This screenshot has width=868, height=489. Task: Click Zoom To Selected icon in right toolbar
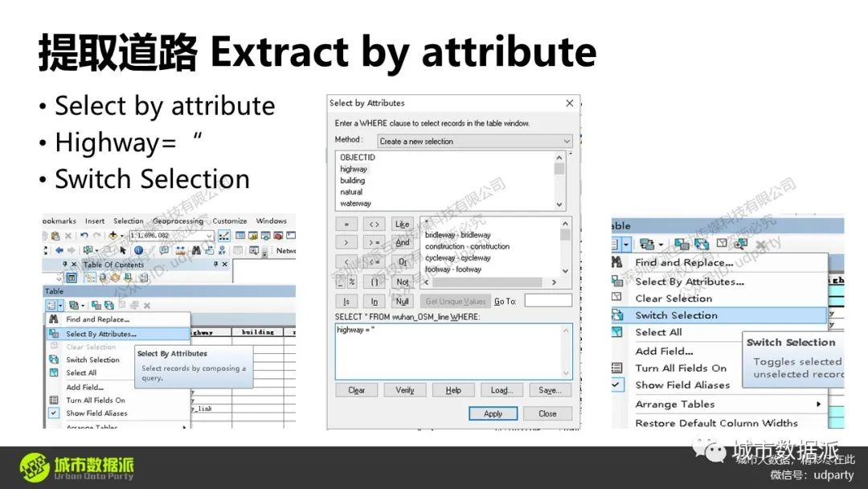741,244
